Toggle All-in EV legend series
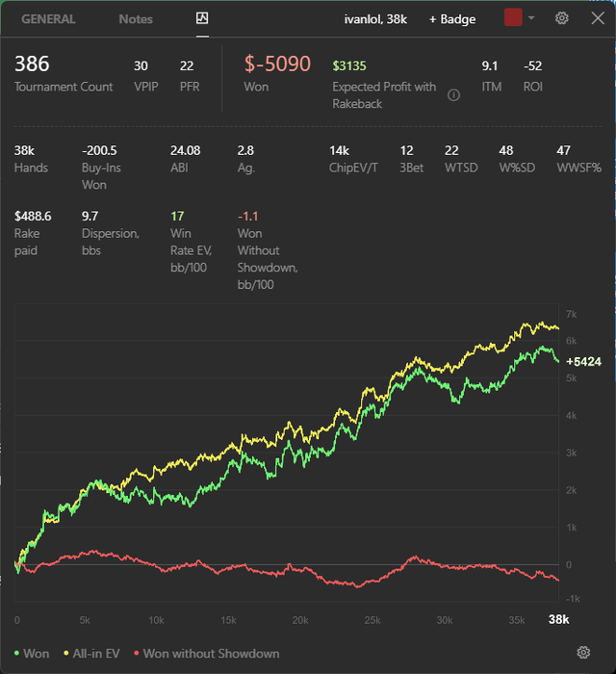 [x=92, y=654]
